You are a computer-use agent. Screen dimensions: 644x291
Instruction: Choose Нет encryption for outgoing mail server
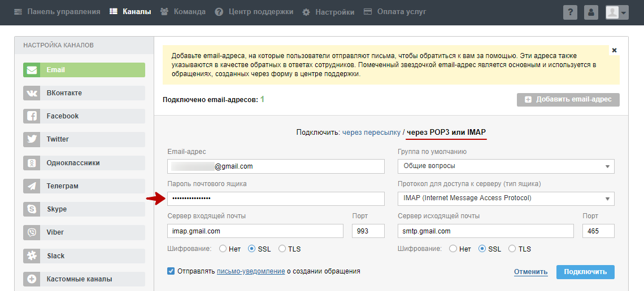tap(453, 249)
